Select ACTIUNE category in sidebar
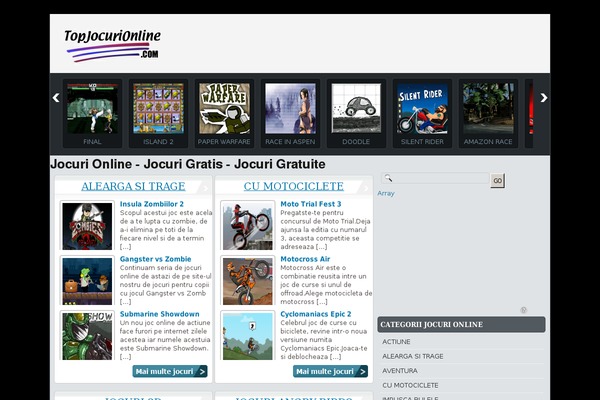The height and width of the screenshot is (400, 600). tap(396, 342)
